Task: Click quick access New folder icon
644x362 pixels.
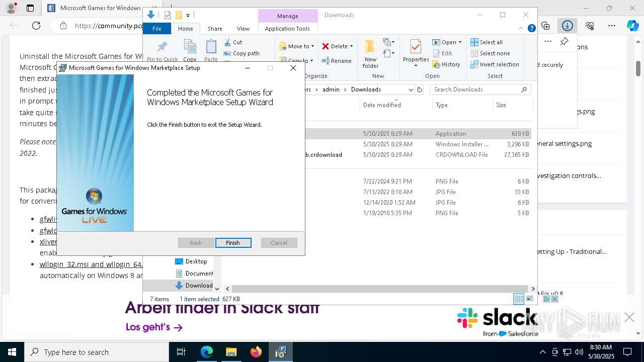Action: [178, 15]
